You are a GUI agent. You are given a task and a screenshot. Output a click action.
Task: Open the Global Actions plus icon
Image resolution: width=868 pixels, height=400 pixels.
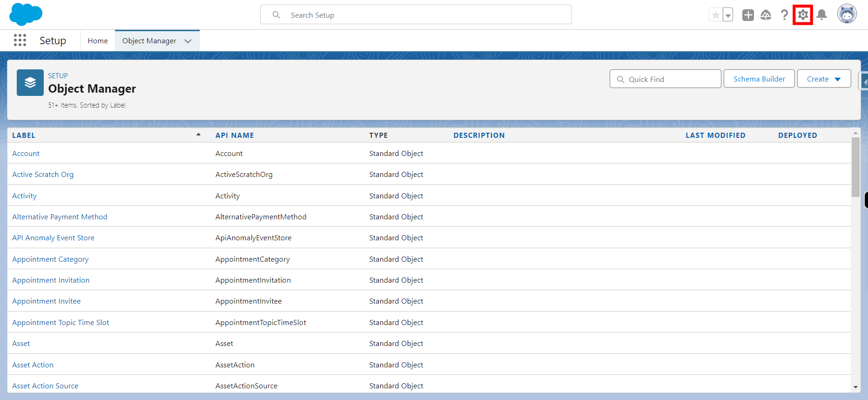[748, 15]
